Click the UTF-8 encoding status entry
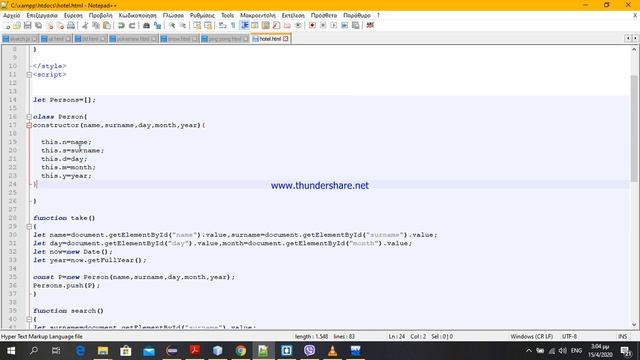Viewport: 640px width, 360px height. point(569,337)
